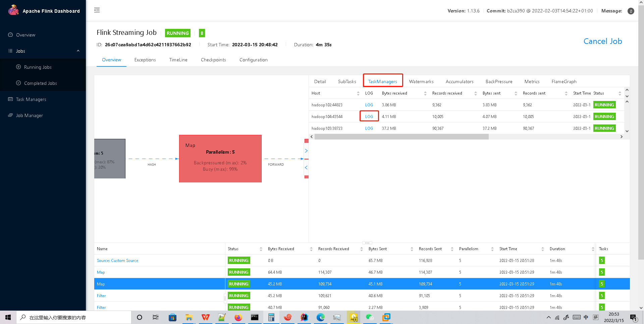The height and width of the screenshot is (324, 644).
Task: Sort task managers by Bytes sent
Action: pos(516,93)
